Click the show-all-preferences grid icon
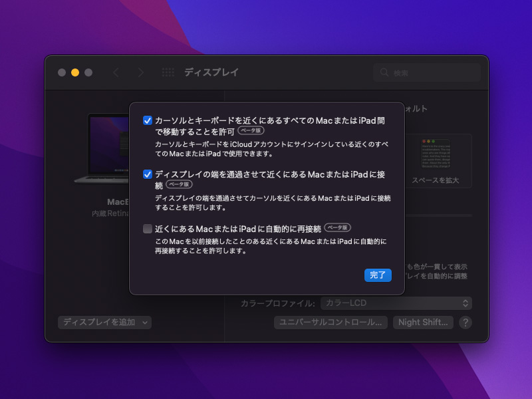 coord(168,72)
